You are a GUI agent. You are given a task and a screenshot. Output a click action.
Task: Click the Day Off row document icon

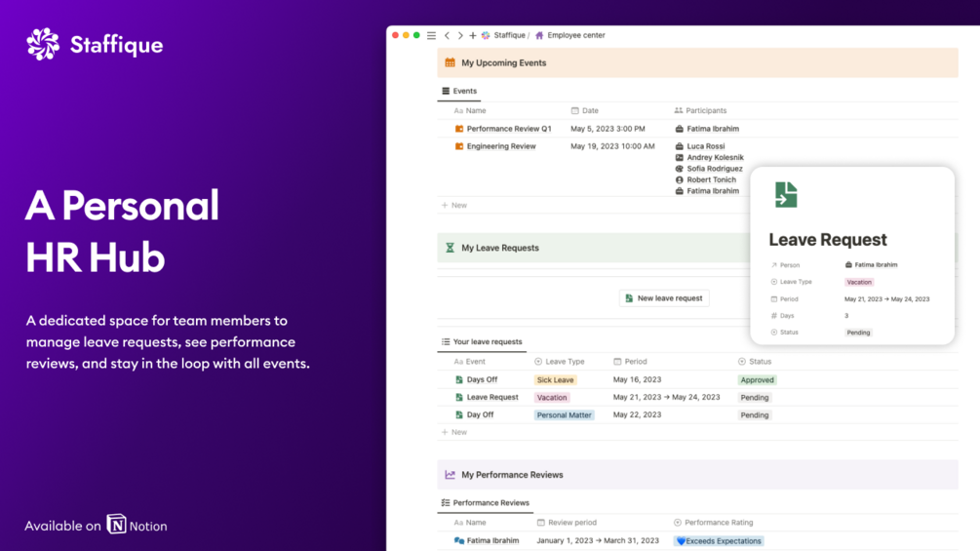[459, 414]
